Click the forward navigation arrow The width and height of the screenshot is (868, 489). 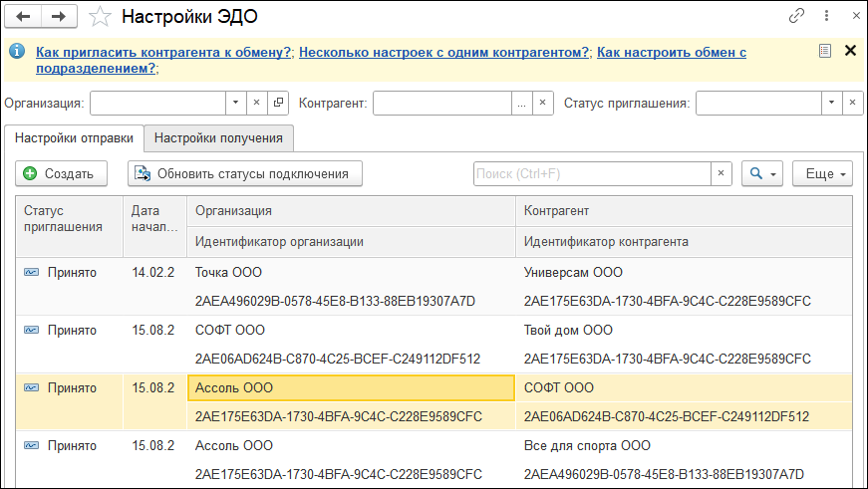[59, 17]
